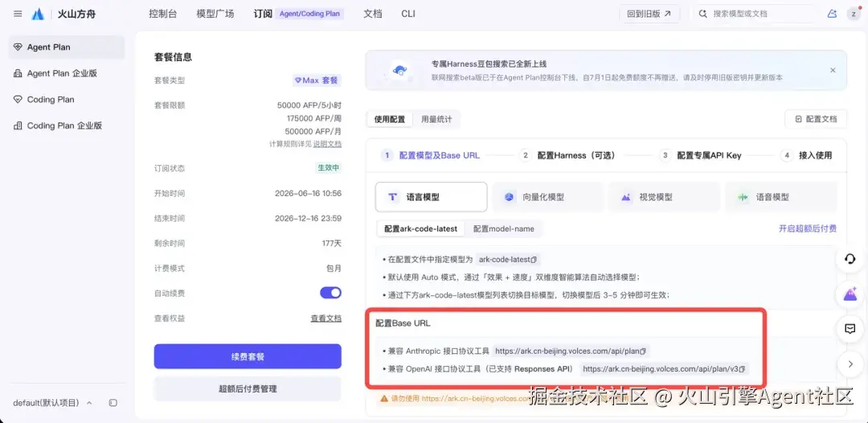This screenshot has height=423, width=868.
Task: Go to step 3 配置专属API Key
Action: click(700, 155)
